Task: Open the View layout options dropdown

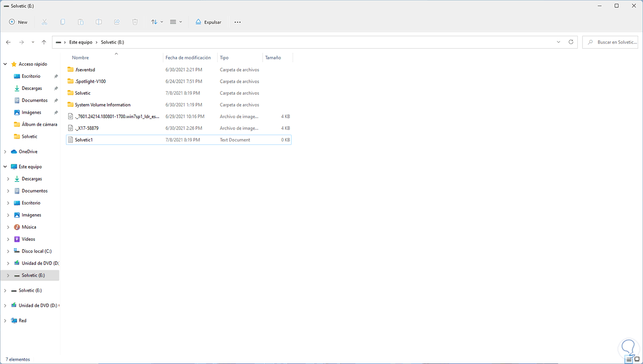Action: pos(176,22)
